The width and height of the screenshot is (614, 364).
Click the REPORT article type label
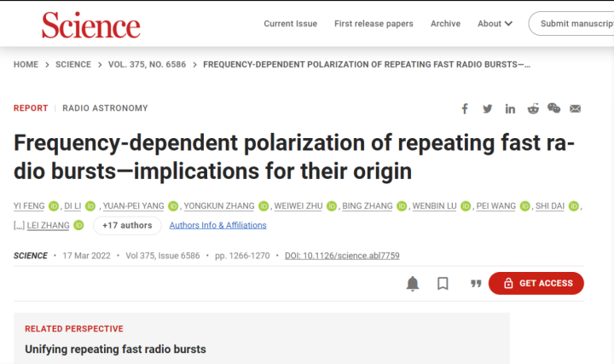31,108
